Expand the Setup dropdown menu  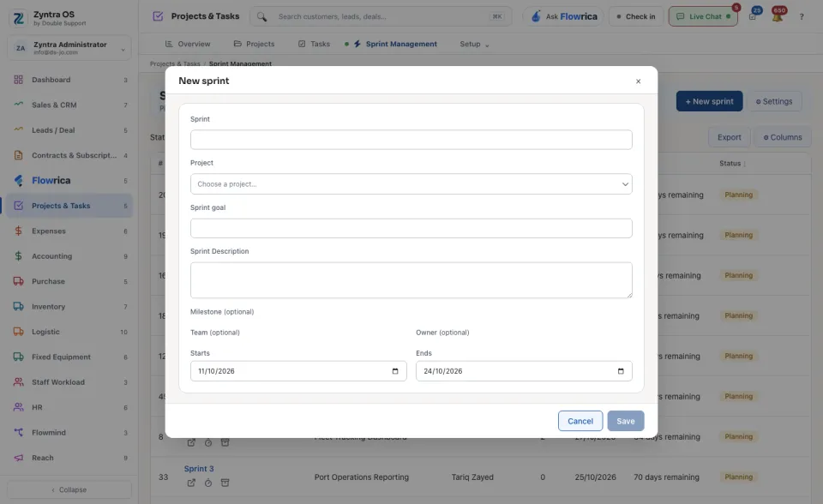coord(474,44)
